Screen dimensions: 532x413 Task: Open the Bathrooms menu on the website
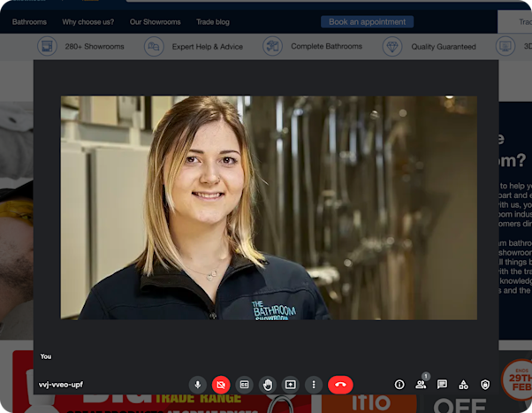point(29,22)
